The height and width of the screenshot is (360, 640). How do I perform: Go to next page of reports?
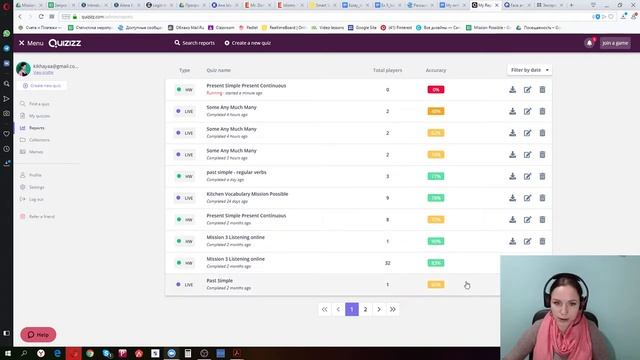(379, 309)
